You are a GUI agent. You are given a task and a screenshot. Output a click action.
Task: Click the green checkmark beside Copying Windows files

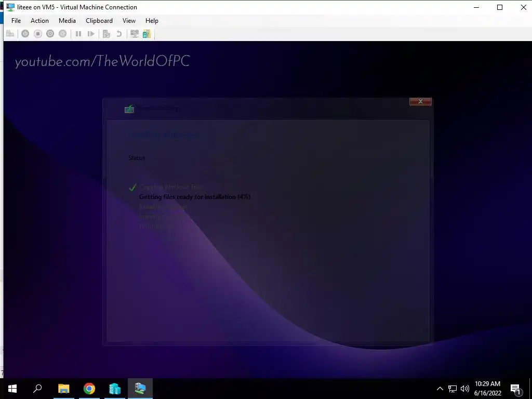[132, 187]
